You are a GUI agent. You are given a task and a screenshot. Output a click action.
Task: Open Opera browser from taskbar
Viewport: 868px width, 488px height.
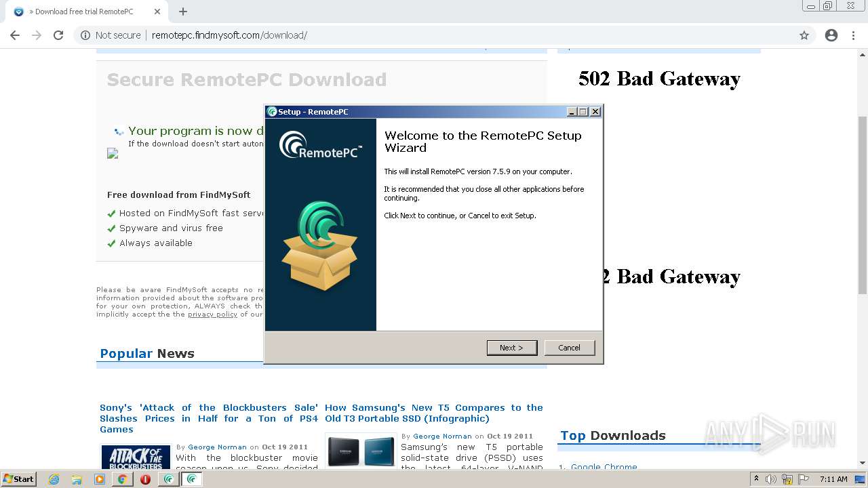point(145,479)
